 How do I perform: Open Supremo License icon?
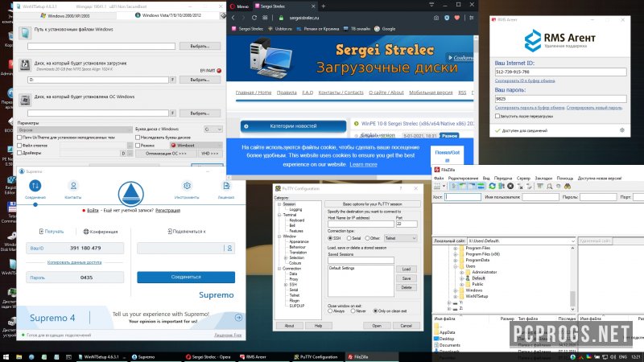(x=226, y=186)
